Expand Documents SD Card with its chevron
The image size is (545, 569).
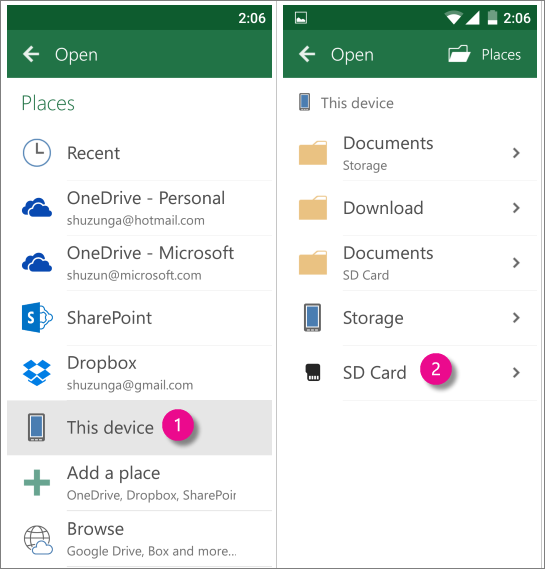(516, 263)
